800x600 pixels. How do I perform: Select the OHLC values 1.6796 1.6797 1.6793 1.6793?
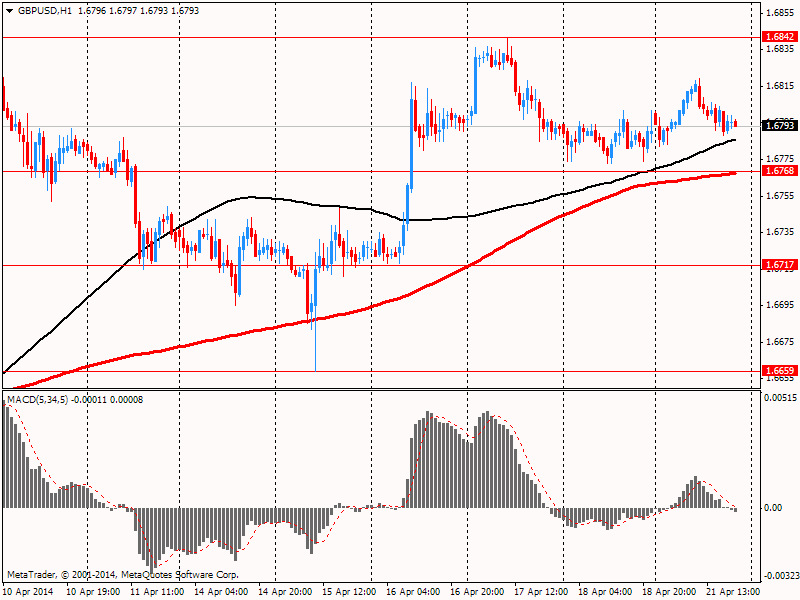(139, 11)
